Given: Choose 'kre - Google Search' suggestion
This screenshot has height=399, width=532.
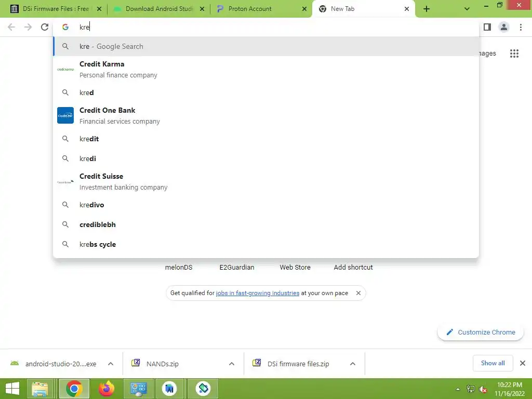Looking at the screenshot, I should click(266, 46).
